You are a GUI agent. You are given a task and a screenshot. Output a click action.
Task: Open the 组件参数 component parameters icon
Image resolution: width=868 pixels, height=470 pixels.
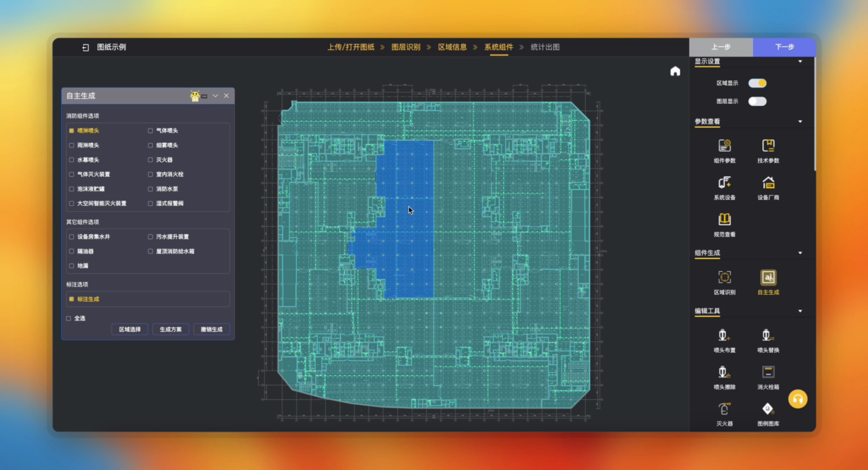(724, 146)
